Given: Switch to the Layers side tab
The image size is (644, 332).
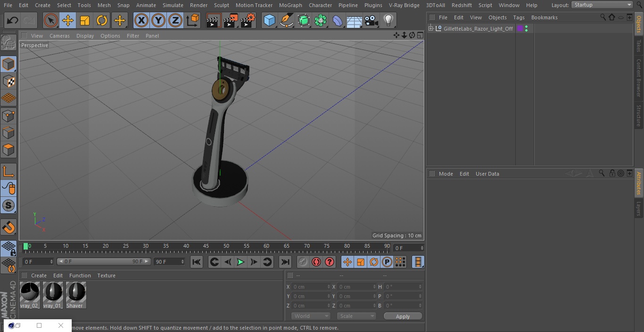Looking at the screenshot, I should click(x=639, y=209).
